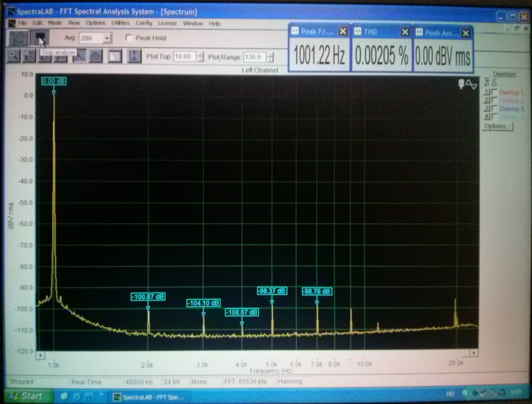Open the Mode menu
Image resolution: width=532 pixels, height=404 pixels.
(x=55, y=23)
